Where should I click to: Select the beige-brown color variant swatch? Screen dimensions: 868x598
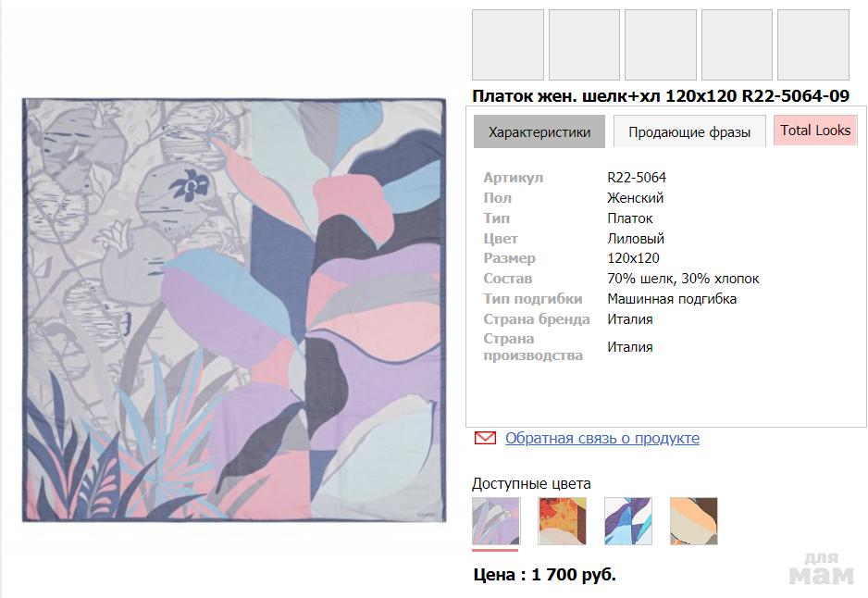(x=694, y=521)
